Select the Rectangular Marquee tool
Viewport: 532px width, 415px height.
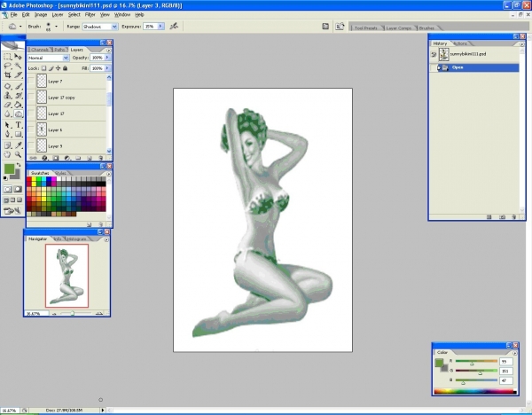7,57
